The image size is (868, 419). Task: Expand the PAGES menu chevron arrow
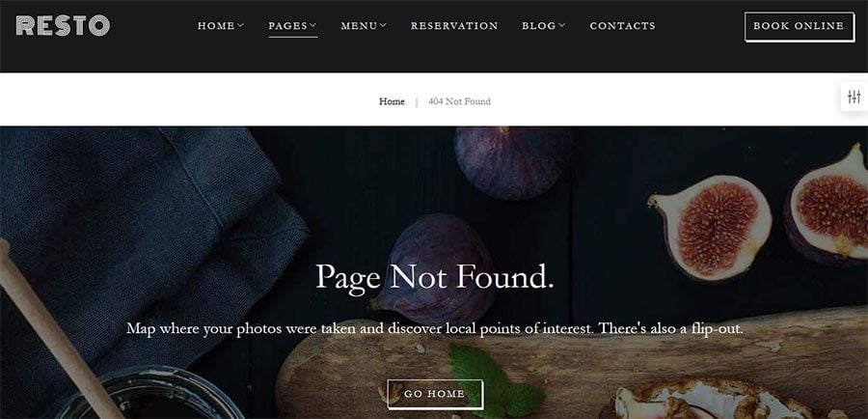[312, 25]
